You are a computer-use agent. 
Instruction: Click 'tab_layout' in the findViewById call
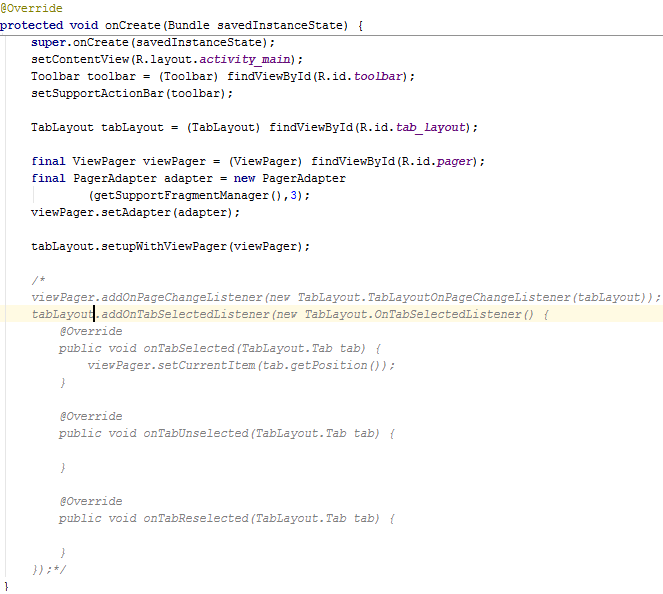point(430,127)
